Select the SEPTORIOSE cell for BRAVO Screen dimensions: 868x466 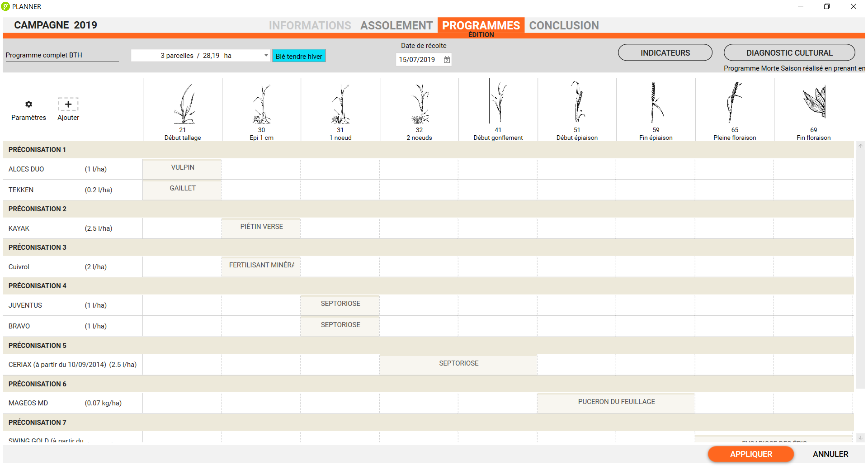(340, 326)
